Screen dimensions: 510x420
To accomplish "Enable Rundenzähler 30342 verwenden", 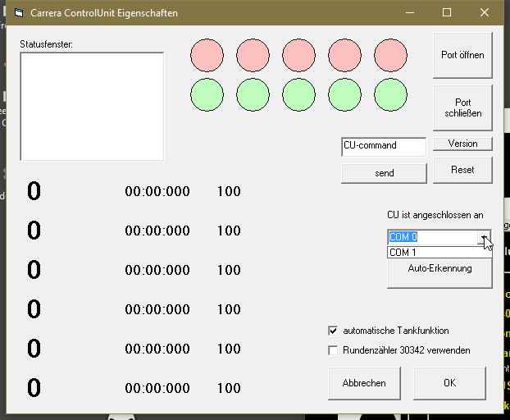I will pyautogui.click(x=333, y=350).
